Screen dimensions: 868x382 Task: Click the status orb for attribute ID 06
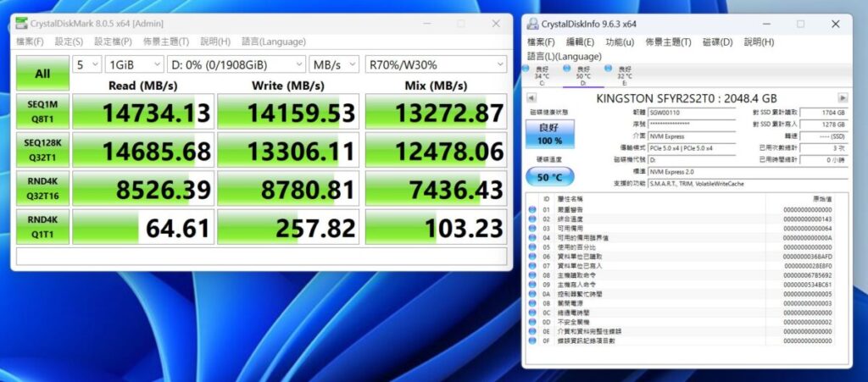coord(532,257)
